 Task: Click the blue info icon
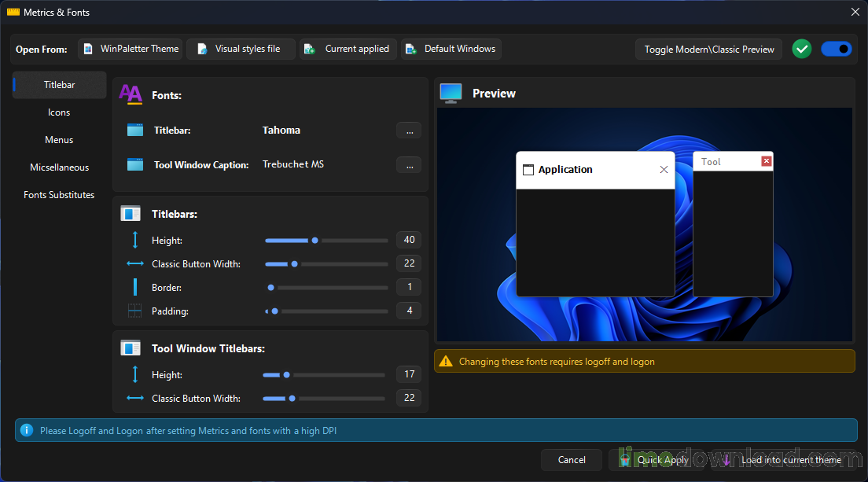[x=27, y=430]
